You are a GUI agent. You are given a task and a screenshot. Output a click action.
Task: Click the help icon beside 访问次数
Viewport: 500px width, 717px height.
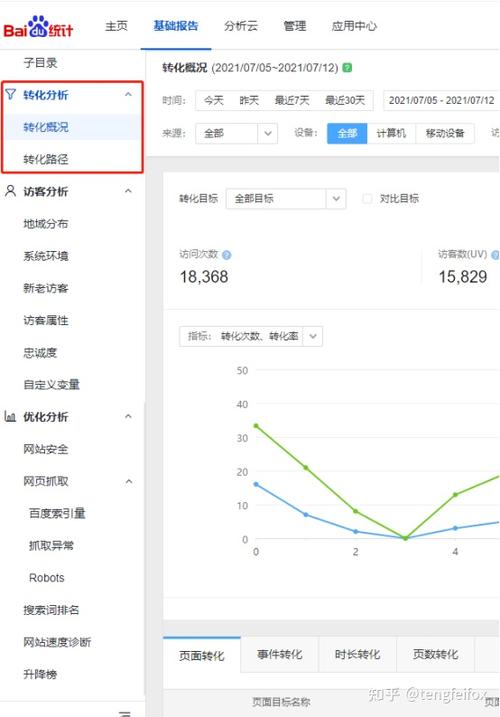(226, 255)
